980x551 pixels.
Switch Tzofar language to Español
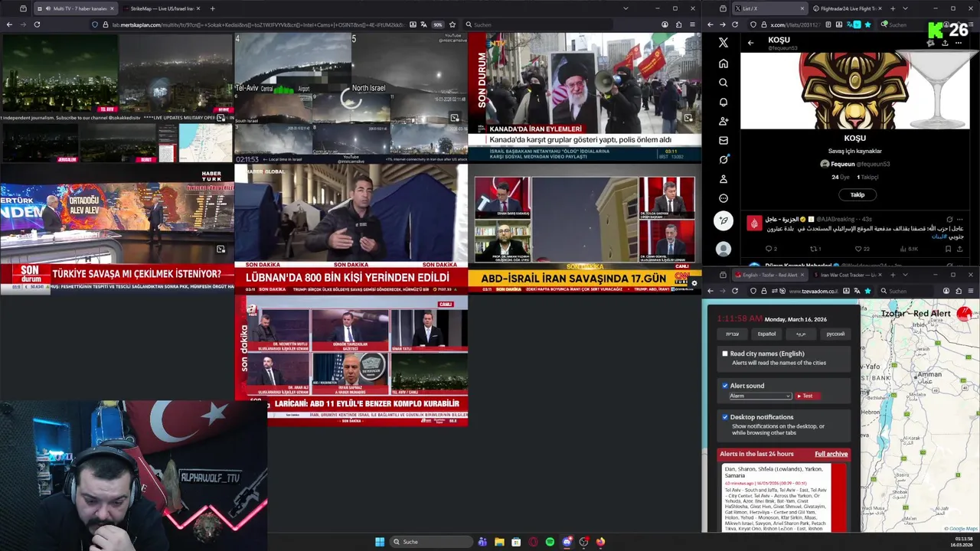point(766,334)
